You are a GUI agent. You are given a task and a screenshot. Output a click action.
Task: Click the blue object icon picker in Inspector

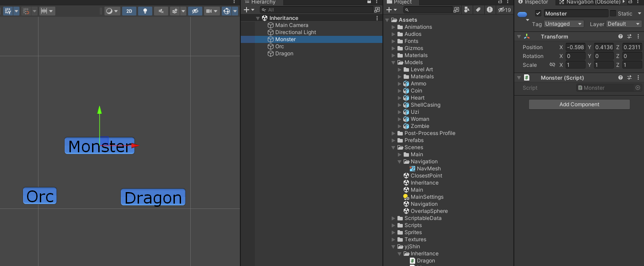pos(523,15)
